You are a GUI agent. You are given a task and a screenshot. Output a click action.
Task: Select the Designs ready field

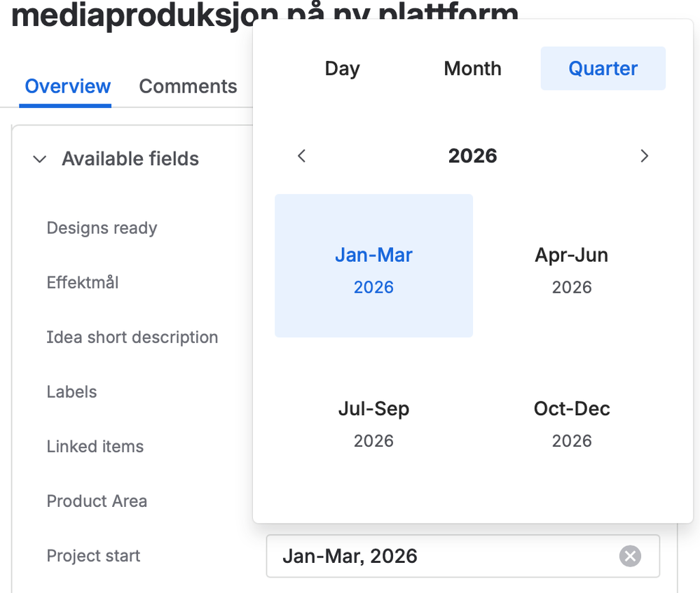pyautogui.click(x=102, y=228)
